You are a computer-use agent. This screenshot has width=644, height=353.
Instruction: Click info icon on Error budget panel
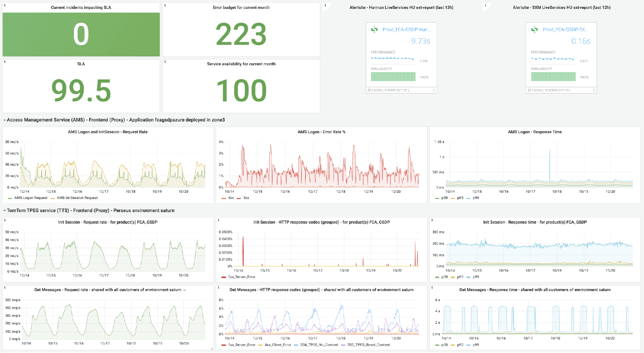(x=165, y=5)
